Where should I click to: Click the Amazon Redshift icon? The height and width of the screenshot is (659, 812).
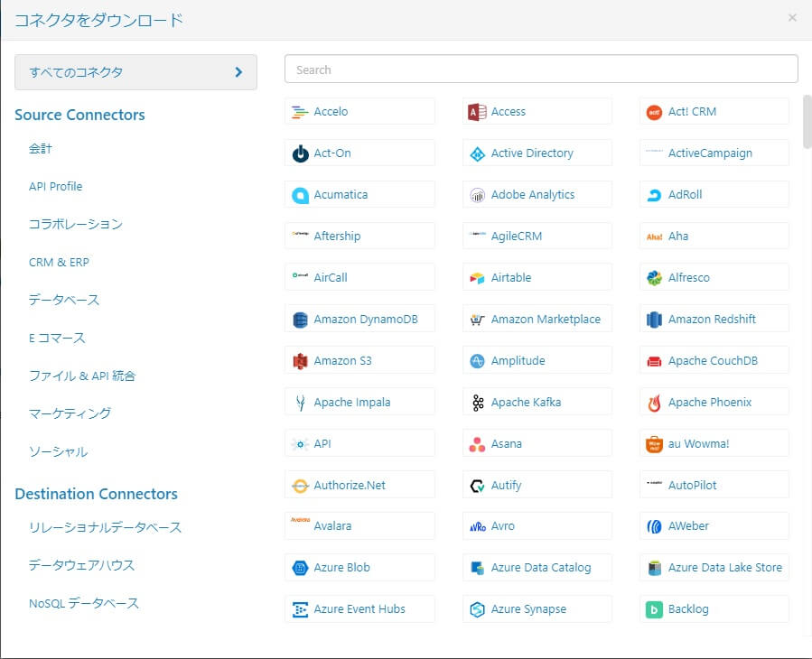[654, 320]
